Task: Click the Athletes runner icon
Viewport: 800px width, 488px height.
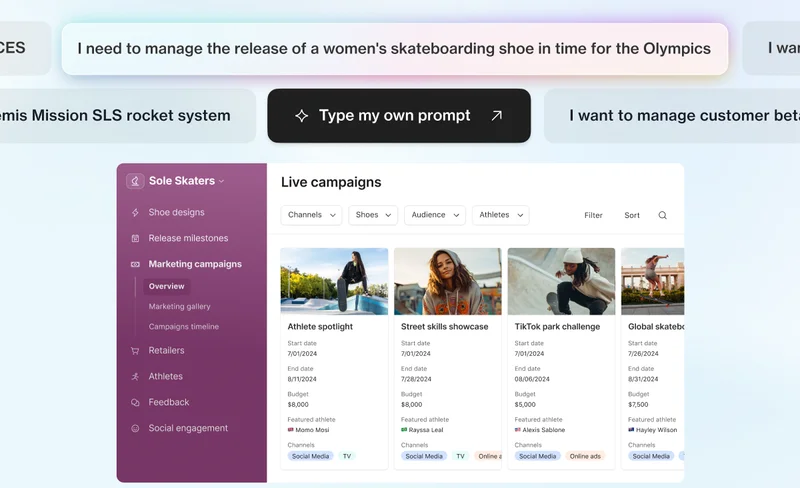Action: (135, 377)
